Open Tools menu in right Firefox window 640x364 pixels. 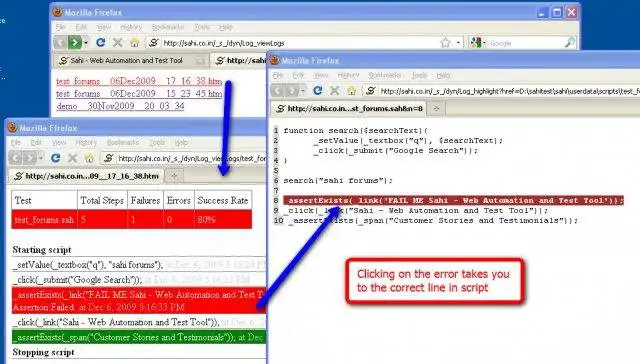point(419,75)
